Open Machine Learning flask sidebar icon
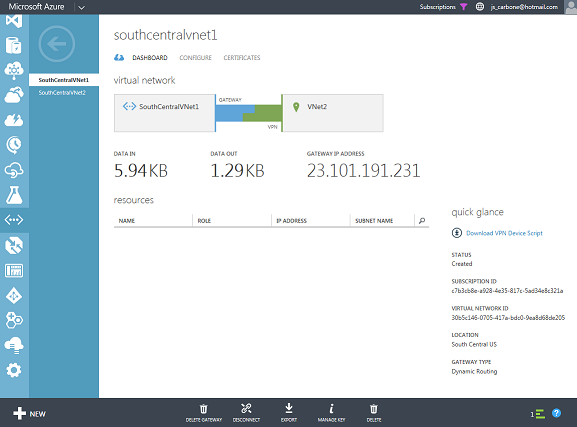The width and height of the screenshot is (577, 427). click(x=14, y=195)
